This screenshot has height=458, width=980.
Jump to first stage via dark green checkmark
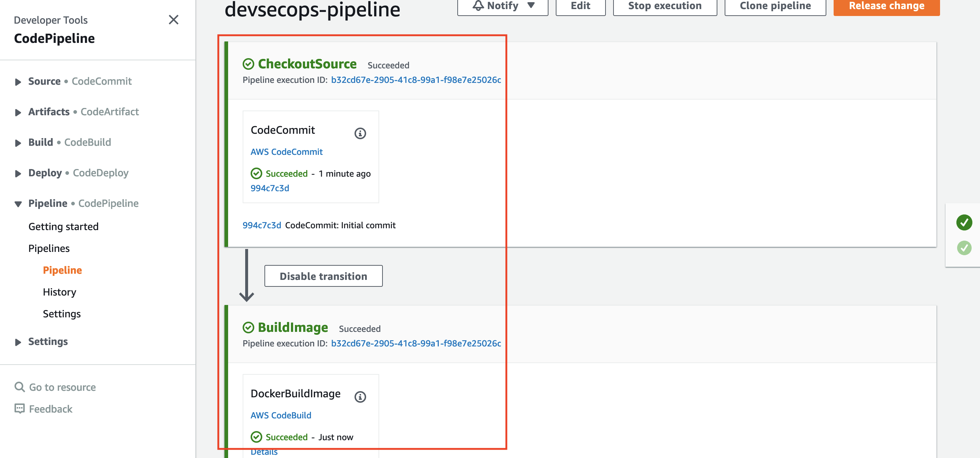964,222
